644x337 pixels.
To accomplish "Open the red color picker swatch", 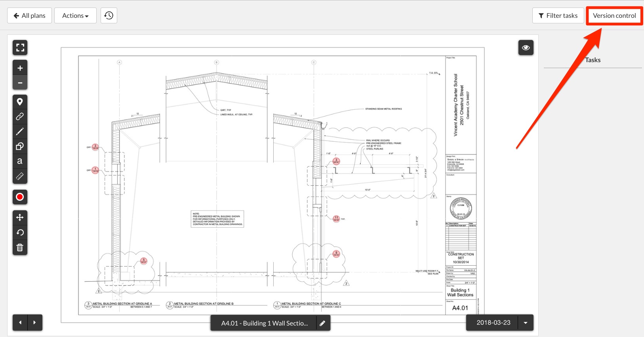I will coord(20,197).
